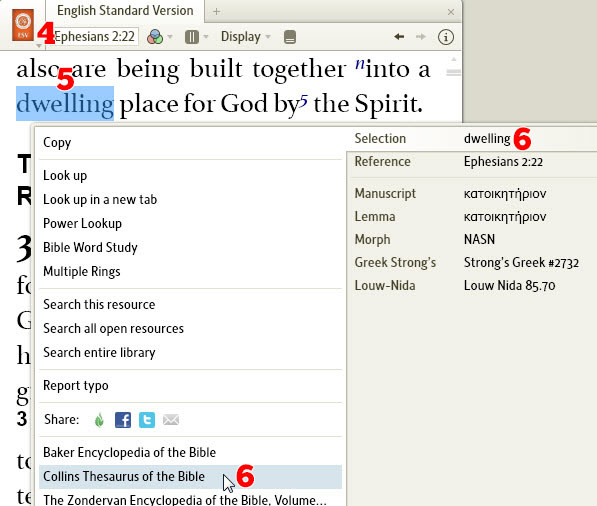The height and width of the screenshot is (506, 597).
Task: Select the Lemma κατοικητήριον row
Action: pos(472,217)
